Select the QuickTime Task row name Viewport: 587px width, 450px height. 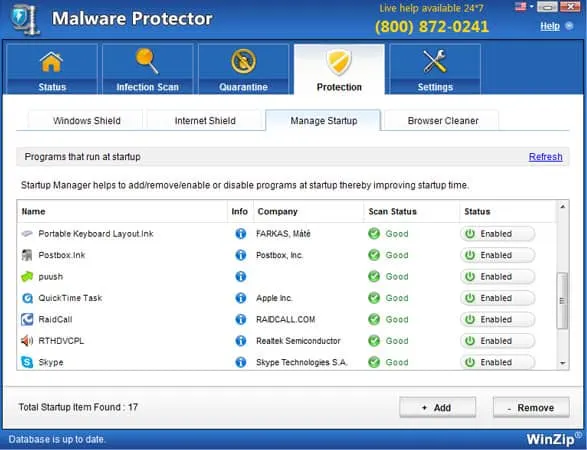pyautogui.click(x=70, y=298)
